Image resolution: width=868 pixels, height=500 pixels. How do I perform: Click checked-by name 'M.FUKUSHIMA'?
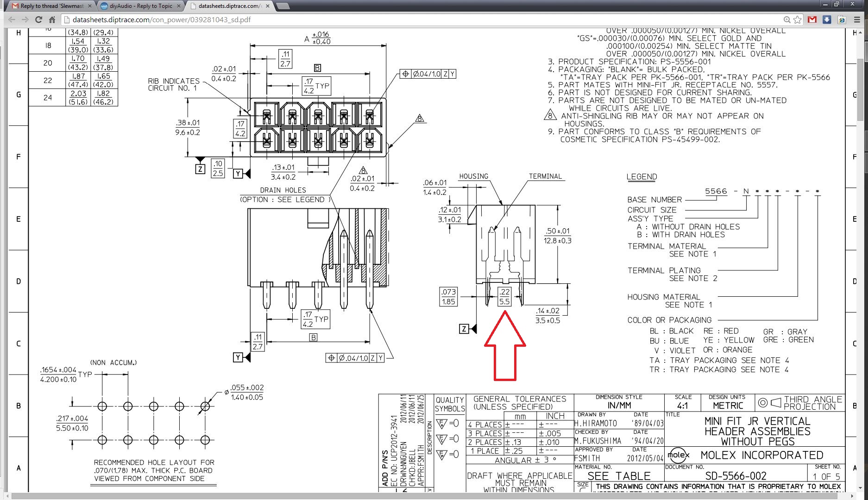coord(598,441)
